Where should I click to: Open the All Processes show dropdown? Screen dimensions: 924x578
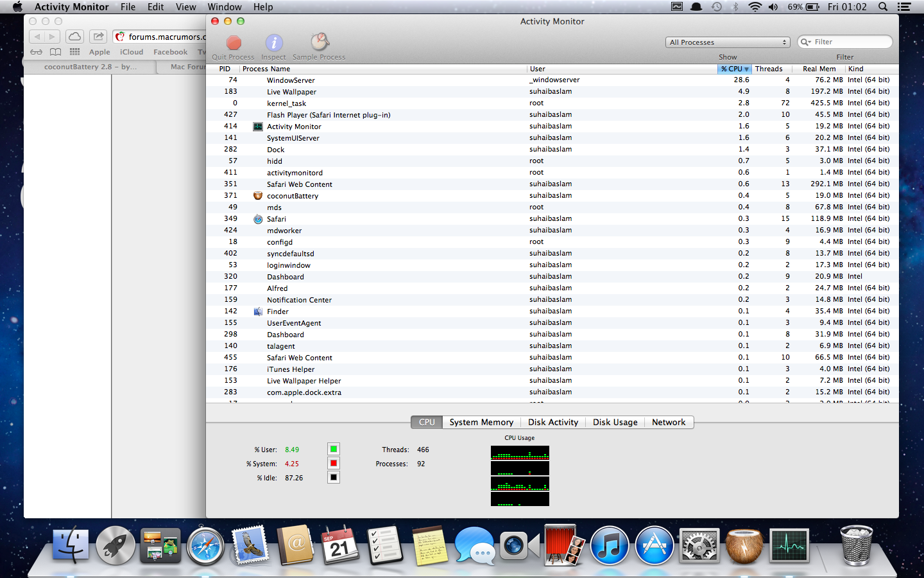pos(728,42)
